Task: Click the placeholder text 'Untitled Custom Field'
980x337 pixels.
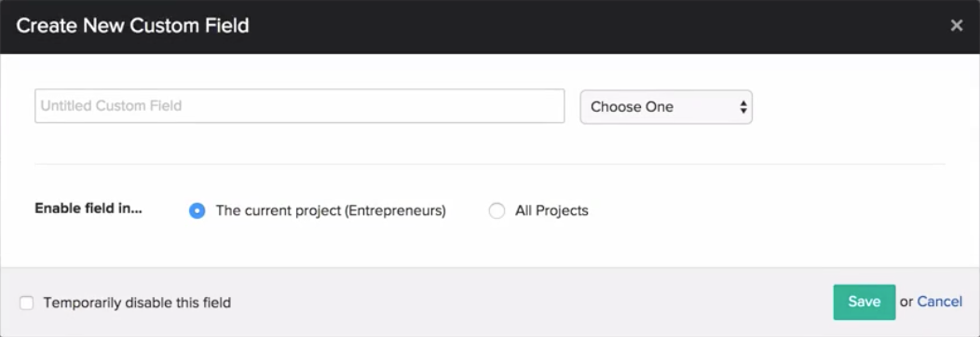Action: coord(111,106)
